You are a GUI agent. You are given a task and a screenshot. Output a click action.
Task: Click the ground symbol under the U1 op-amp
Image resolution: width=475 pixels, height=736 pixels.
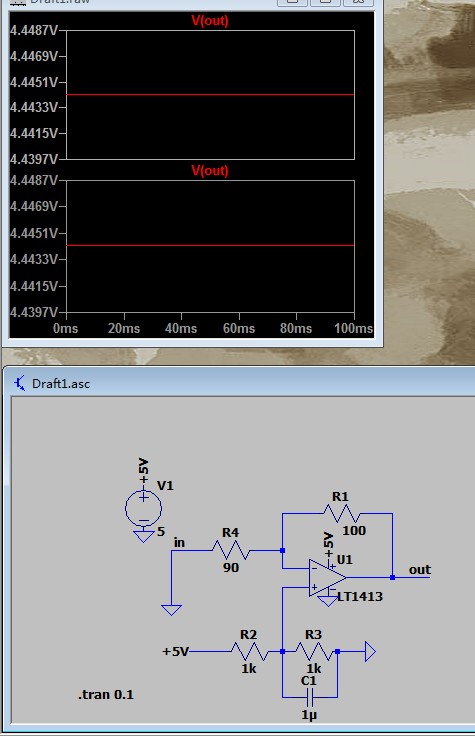327,601
